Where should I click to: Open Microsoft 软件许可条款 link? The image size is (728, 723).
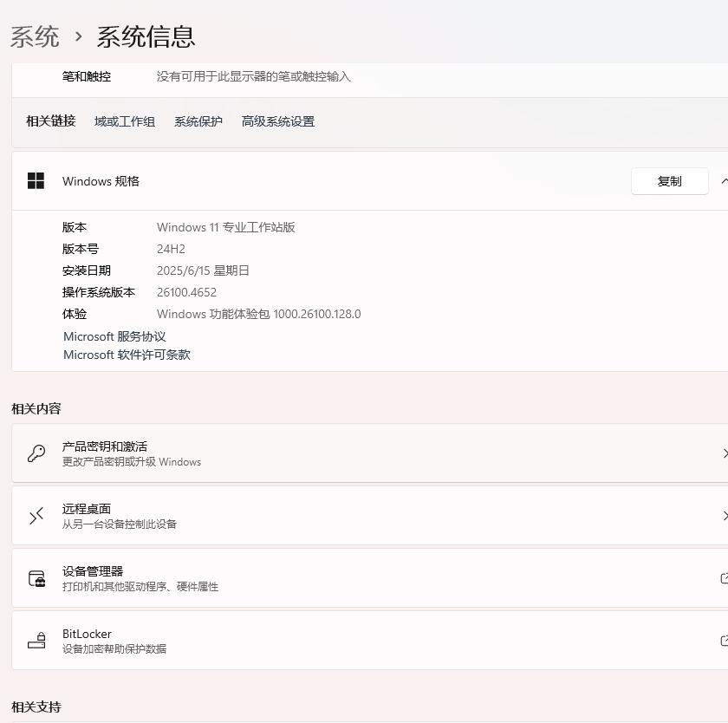[127, 355]
